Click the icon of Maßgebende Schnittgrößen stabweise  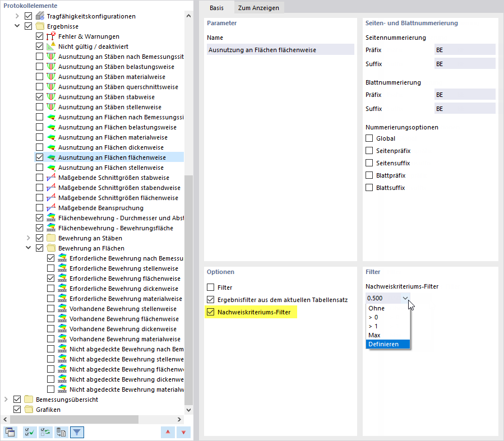point(51,178)
